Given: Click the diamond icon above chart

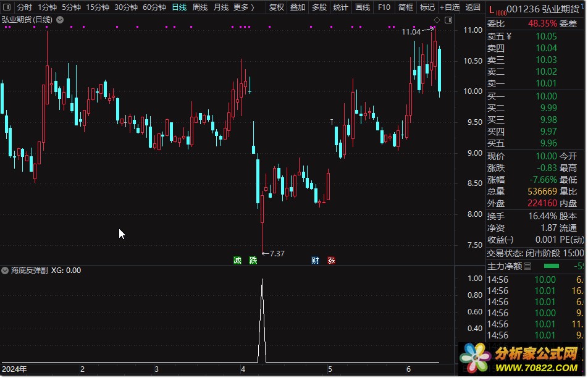Looking at the screenshot, I should click(x=437, y=20).
